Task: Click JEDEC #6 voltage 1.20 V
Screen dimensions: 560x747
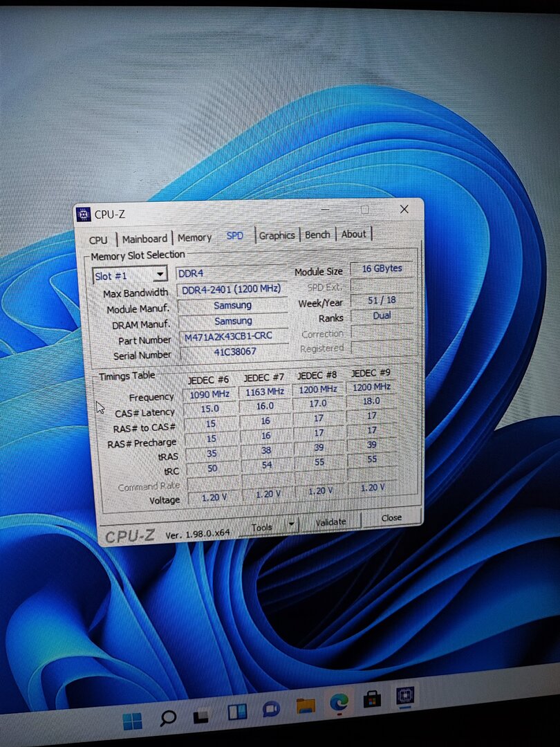Action: tap(214, 497)
